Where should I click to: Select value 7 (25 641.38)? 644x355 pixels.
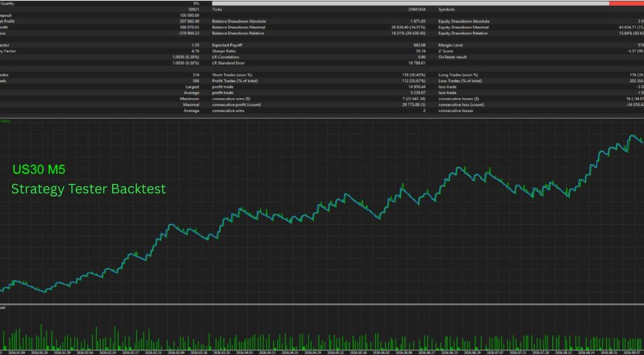tap(414, 99)
